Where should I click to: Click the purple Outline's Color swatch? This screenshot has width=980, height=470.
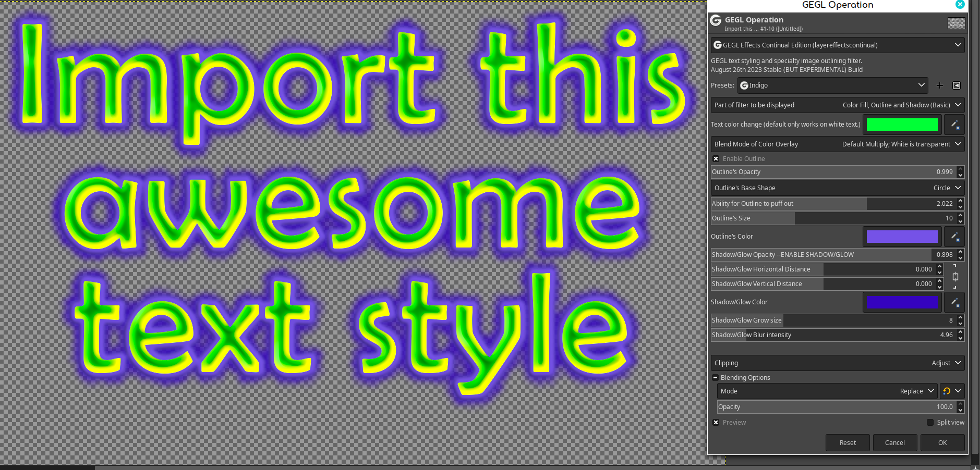point(902,237)
